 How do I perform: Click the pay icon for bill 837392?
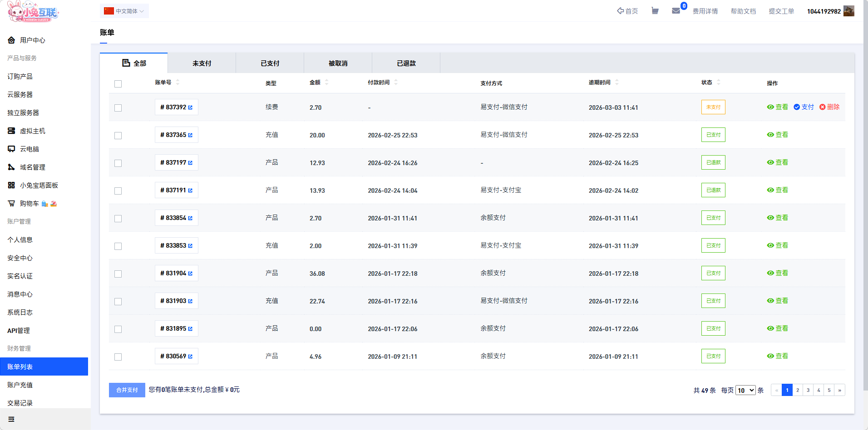point(797,107)
